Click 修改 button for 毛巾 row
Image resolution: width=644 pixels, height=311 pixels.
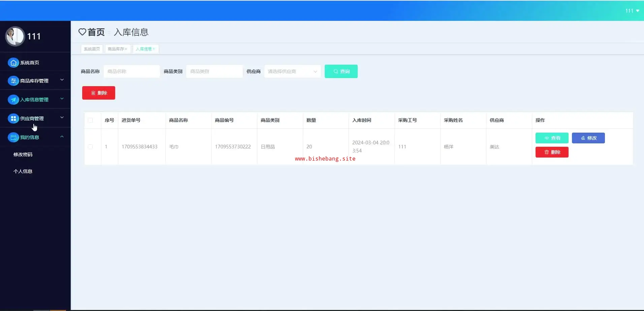pyautogui.click(x=588, y=138)
